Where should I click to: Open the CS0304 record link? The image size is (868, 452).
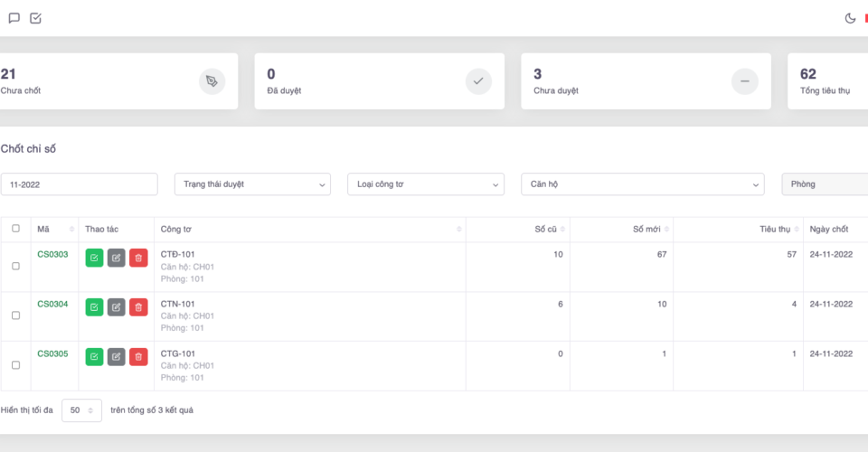[x=52, y=304]
